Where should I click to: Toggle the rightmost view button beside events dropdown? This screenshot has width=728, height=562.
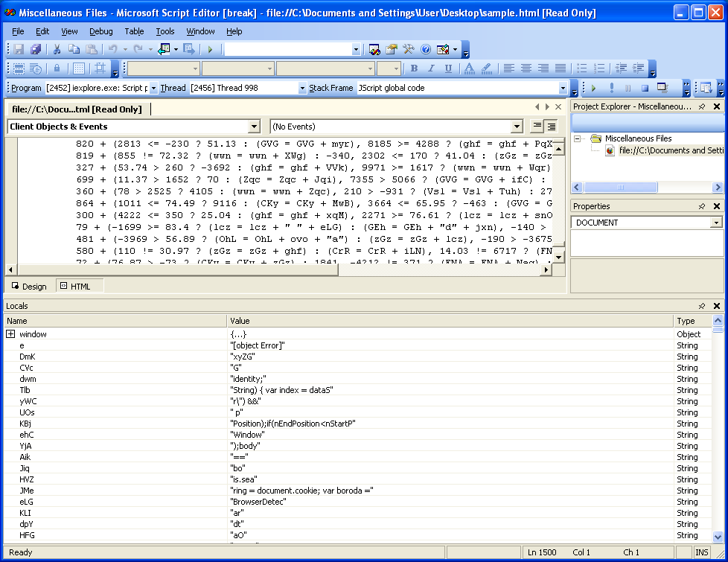point(552,127)
